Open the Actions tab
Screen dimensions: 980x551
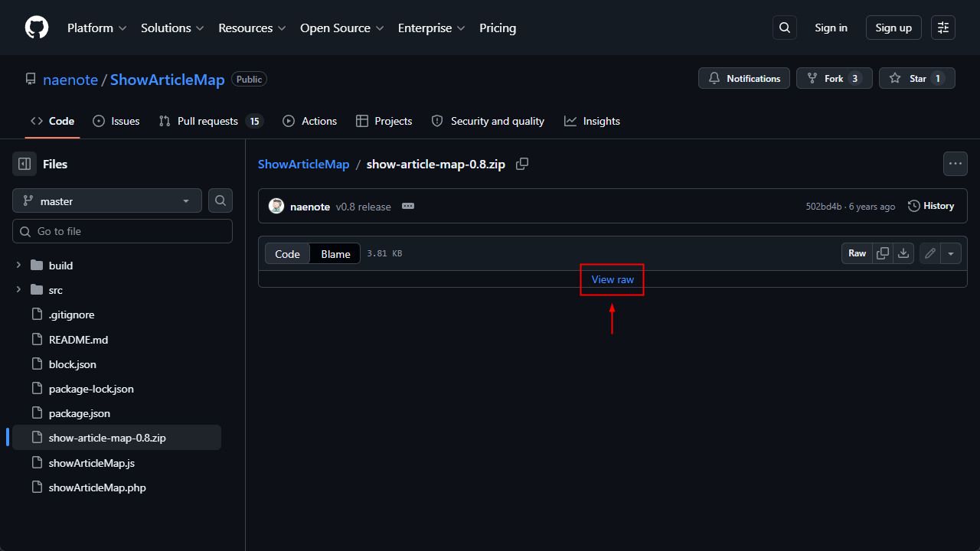pos(309,121)
